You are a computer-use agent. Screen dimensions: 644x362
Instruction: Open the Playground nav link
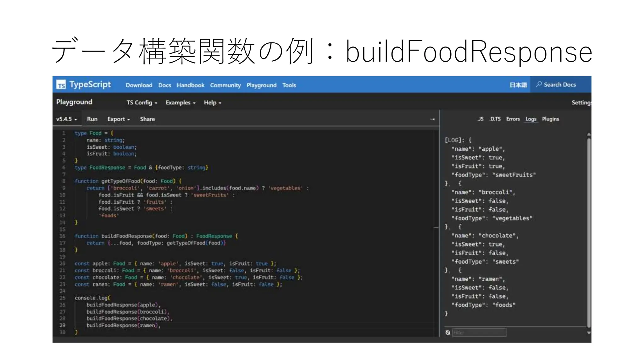click(261, 85)
